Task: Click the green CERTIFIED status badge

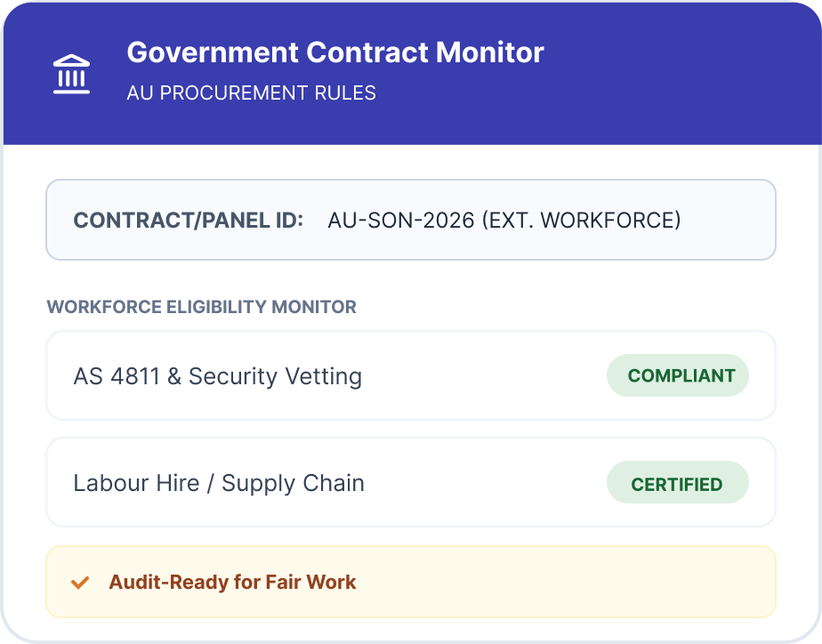Action: click(x=677, y=484)
